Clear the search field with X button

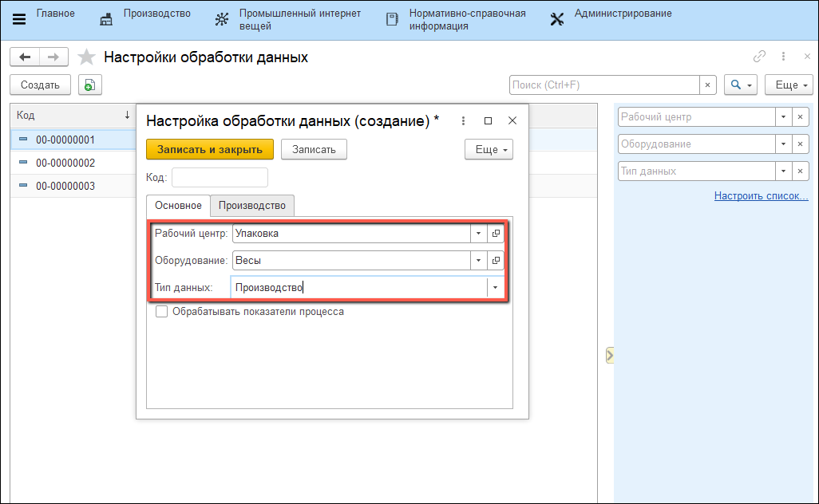[708, 85]
